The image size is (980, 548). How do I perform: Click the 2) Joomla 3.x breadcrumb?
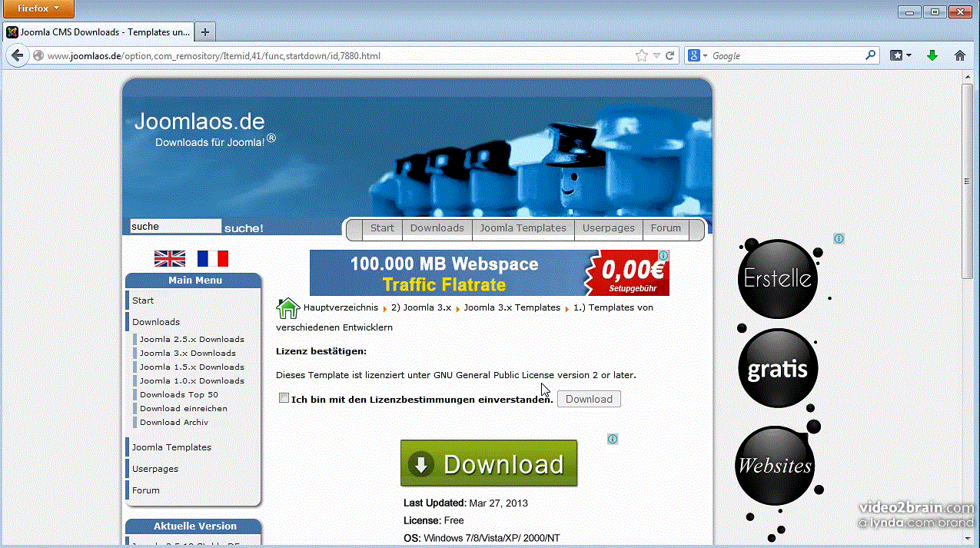421,307
